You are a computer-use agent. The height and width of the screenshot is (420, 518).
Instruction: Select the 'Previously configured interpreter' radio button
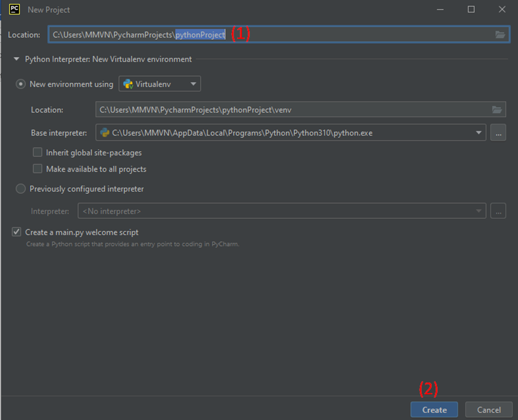(21, 189)
